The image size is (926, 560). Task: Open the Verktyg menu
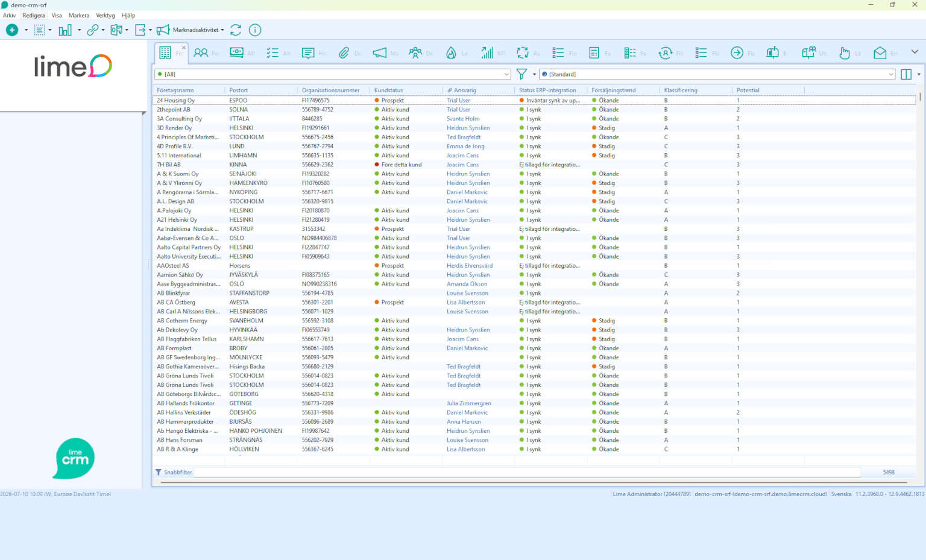pos(106,15)
